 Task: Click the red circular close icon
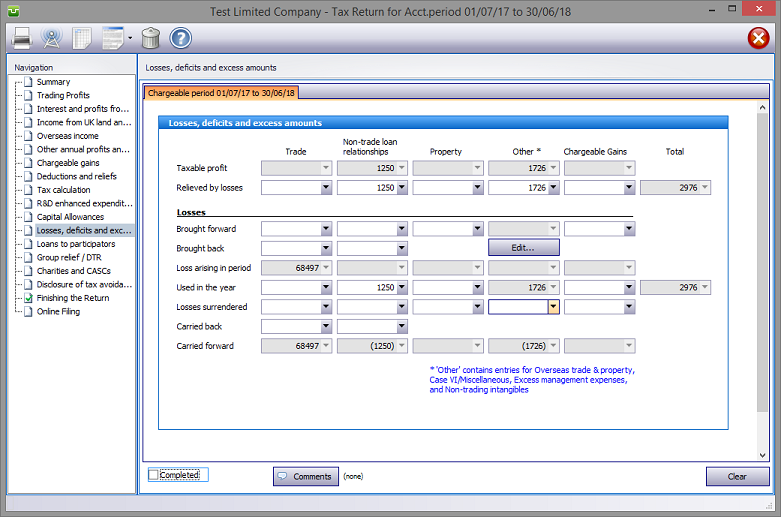coord(758,38)
